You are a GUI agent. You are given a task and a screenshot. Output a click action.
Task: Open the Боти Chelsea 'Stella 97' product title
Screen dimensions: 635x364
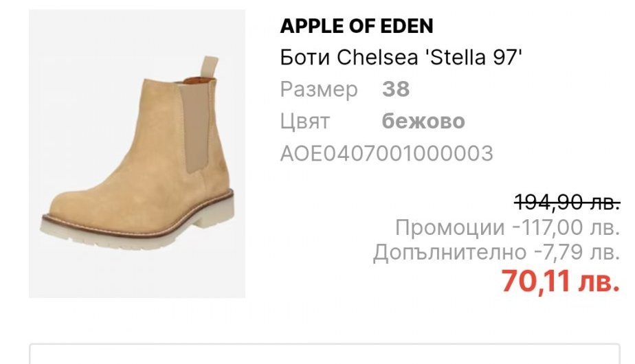point(401,58)
